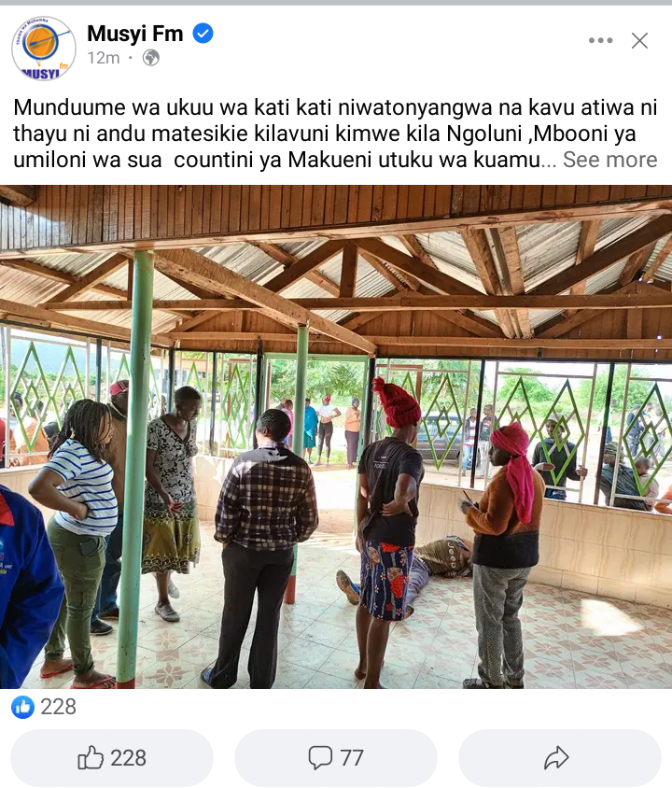This screenshot has width=672, height=788.
Task: Click the blue verified badge
Action: (203, 34)
